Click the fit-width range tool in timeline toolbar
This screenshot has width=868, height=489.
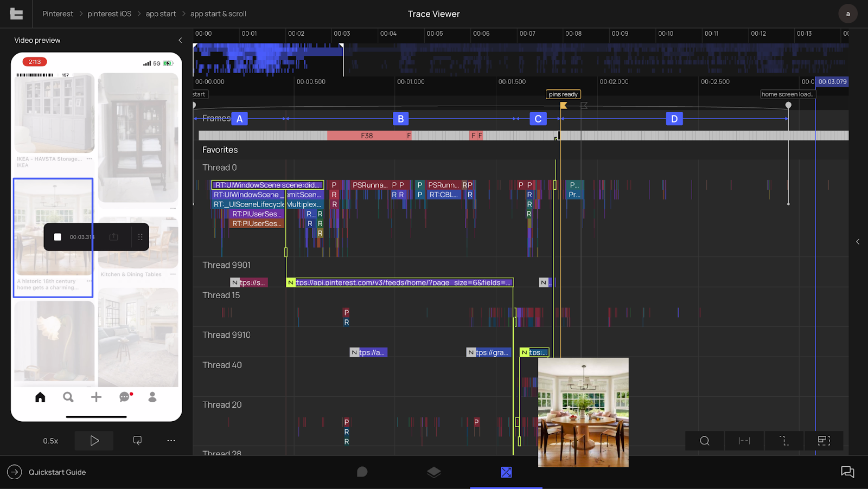click(744, 441)
